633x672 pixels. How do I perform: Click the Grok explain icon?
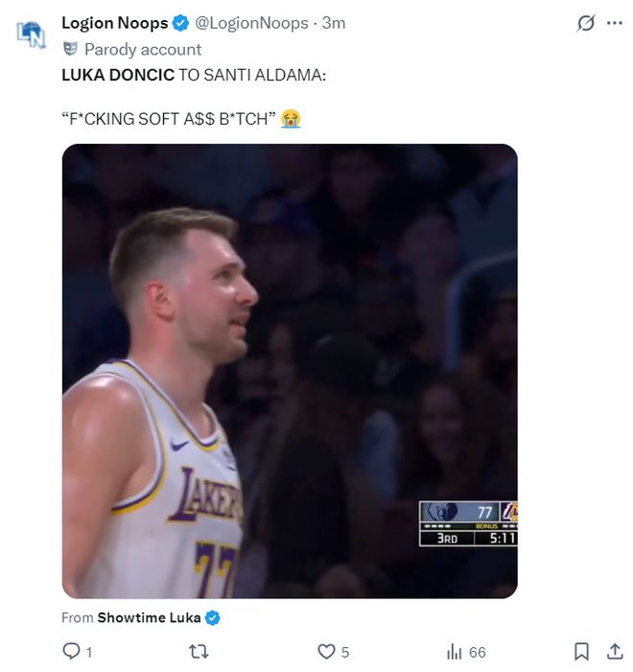585,23
